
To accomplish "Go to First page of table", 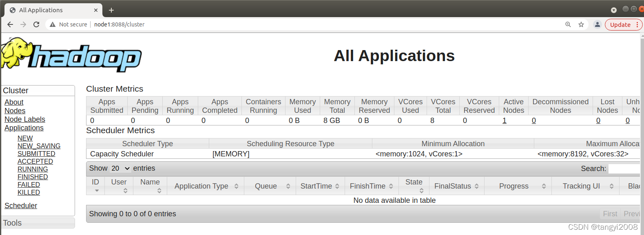I will (x=610, y=214).
